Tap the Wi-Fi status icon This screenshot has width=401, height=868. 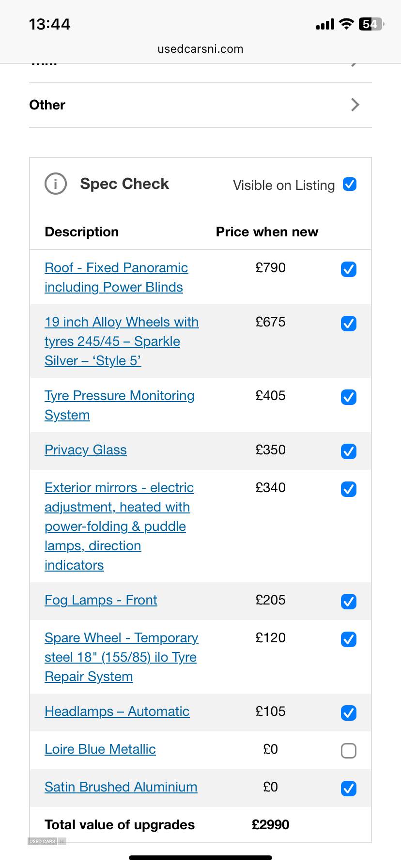pos(346,24)
